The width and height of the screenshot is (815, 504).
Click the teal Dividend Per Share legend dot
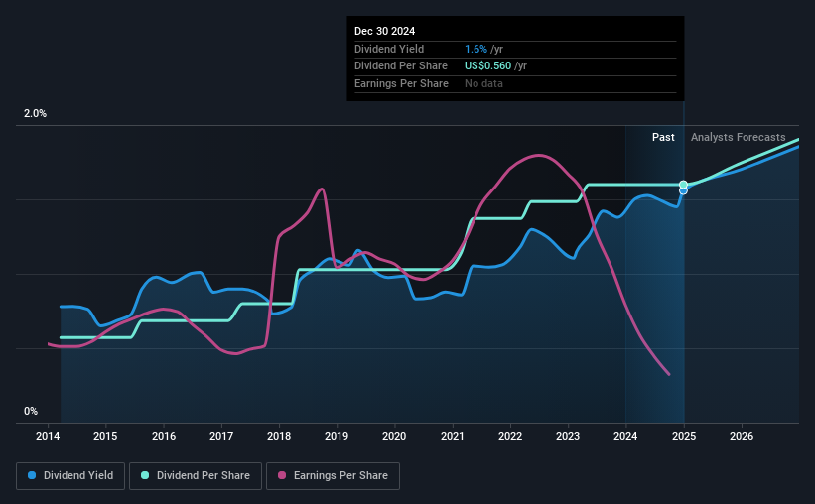145,475
